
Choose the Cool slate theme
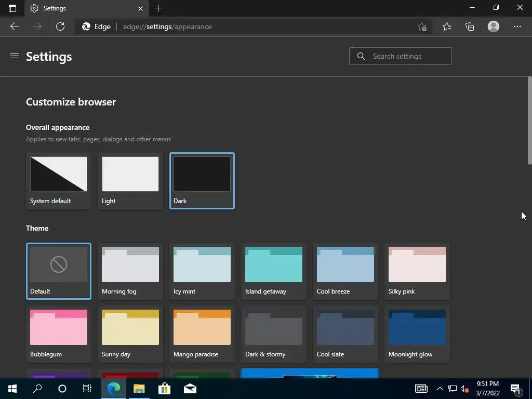pos(345,334)
